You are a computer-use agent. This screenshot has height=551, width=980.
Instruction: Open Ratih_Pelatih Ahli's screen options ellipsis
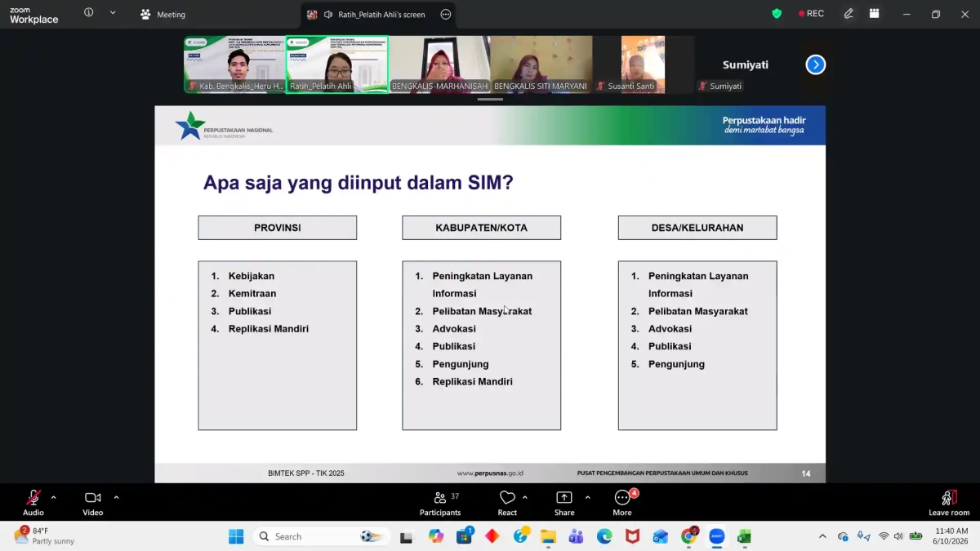(x=445, y=14)
